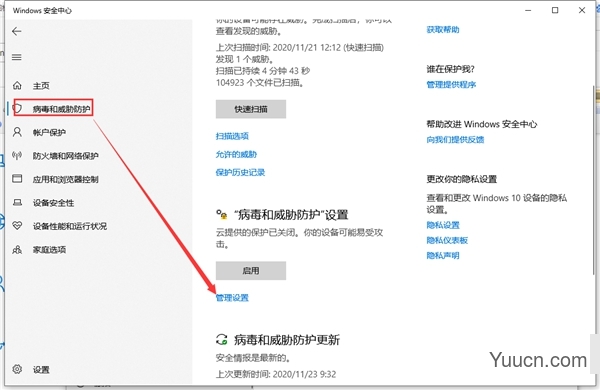This screenshot has width=600, height=390.
Task: Click 获取帮助 link
Action: (443, 30)
